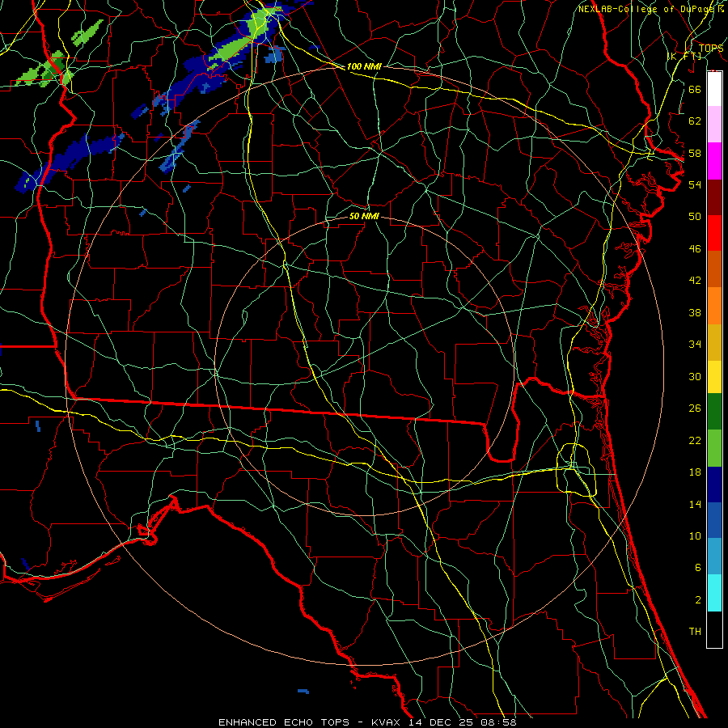
Task: Click the legend value 58
Action: pyautogui.click(x=695, y=153)
